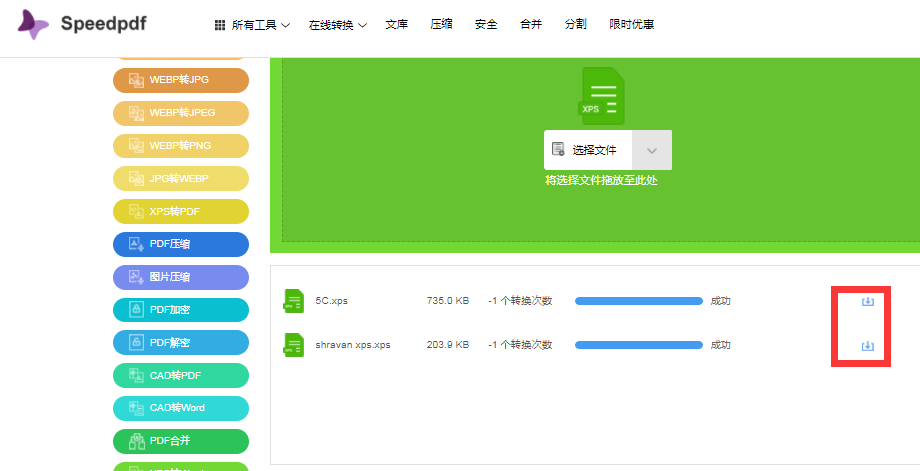Expand the 在线转换 menu

pos(338,25)
